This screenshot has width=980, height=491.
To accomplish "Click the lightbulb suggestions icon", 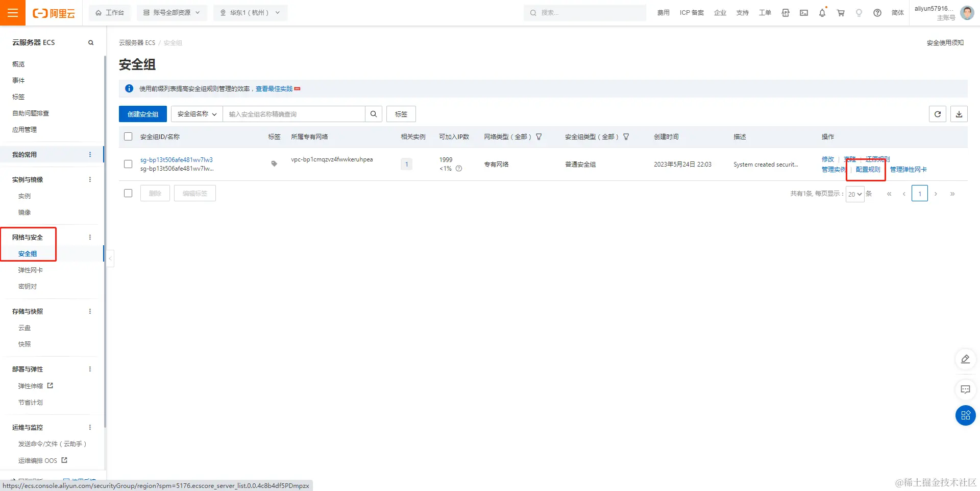I will tap(859, 13).
